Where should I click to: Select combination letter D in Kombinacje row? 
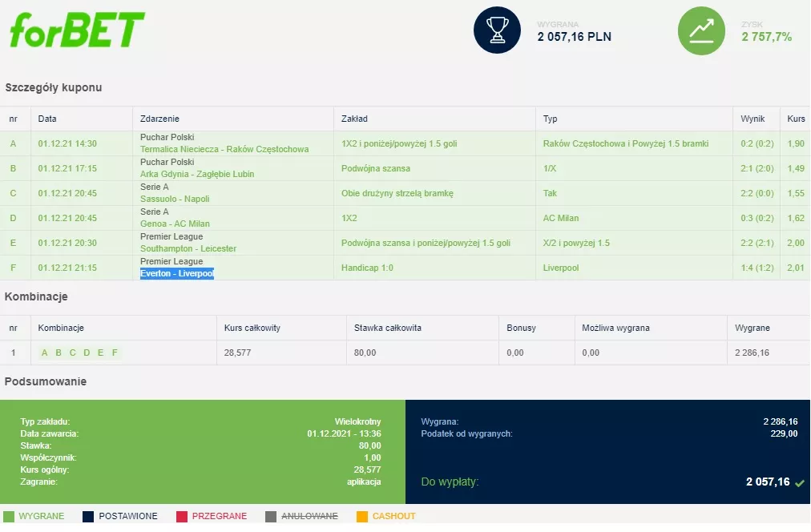click(x=87, y=353)
